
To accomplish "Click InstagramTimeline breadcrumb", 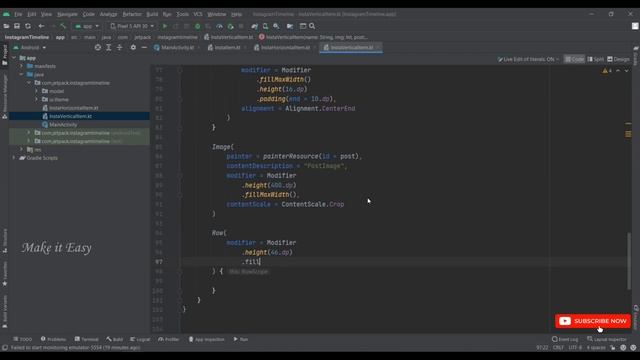I will tap(27, 37).
